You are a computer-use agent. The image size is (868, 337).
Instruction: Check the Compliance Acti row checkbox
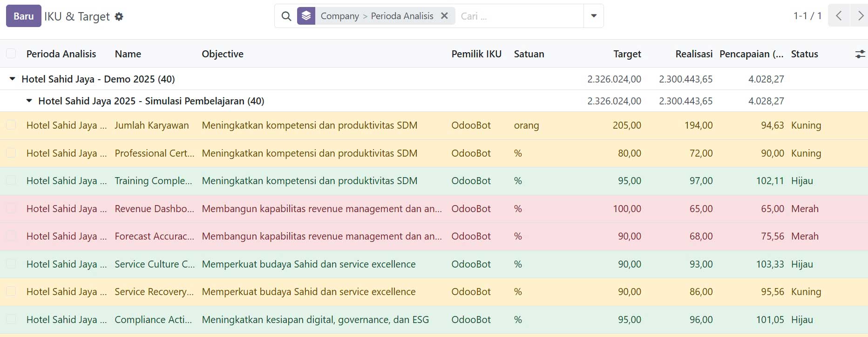(x=11, y=319)
